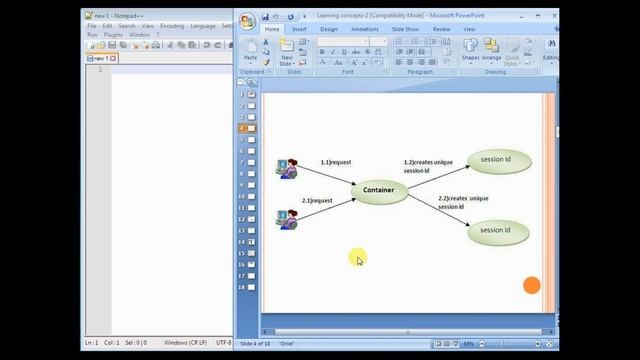This screenshot has width=640, height=360.
Task: Toggle text Shadow in Font group
Action: [x=367, y=52]
